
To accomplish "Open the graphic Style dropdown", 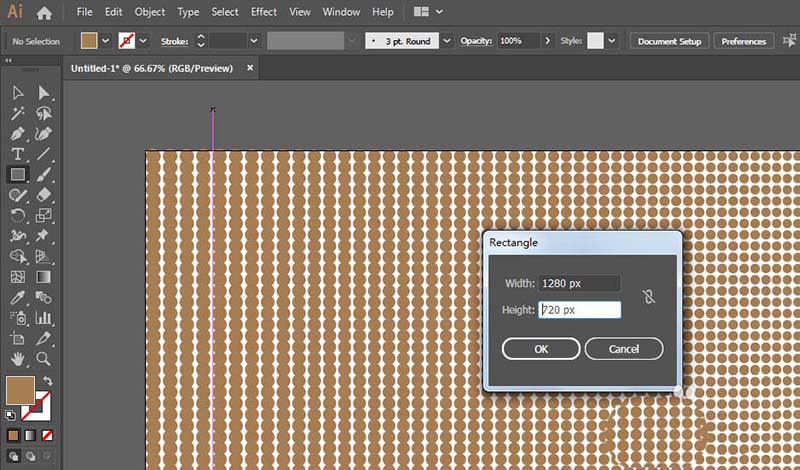I will [x=611, y=41].
